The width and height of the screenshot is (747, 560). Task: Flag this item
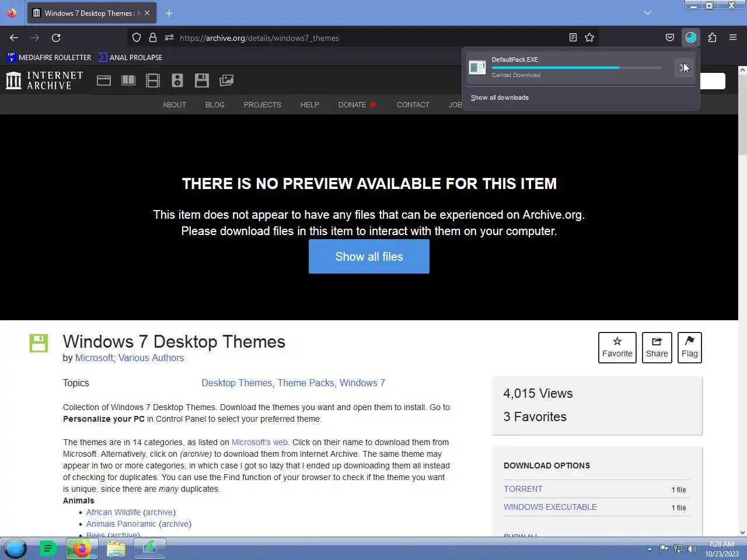click(690, 348)
